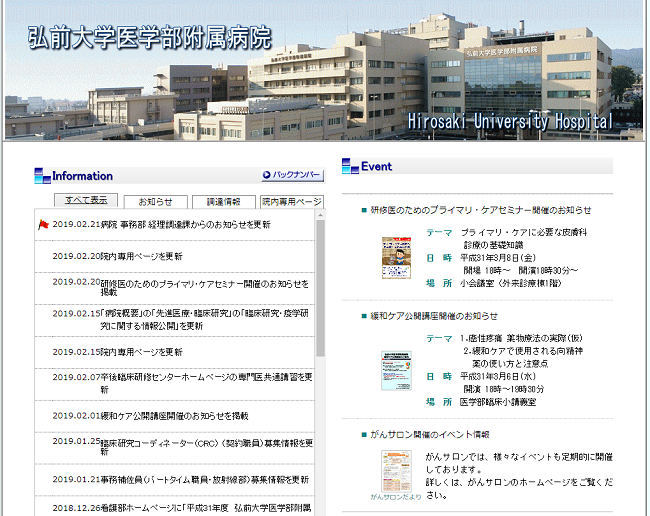Click the Event section heading icon
The width and height of the screenshot is (650, 516).
click(x=350, y=166)
